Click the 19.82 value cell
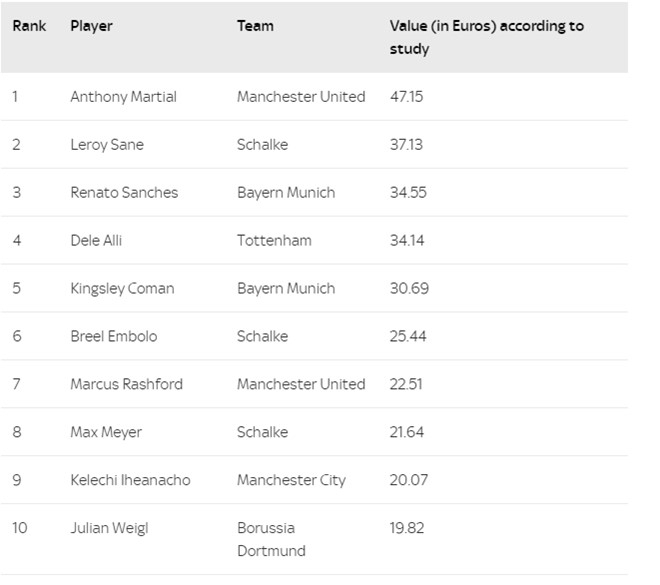 pos(407,528)
